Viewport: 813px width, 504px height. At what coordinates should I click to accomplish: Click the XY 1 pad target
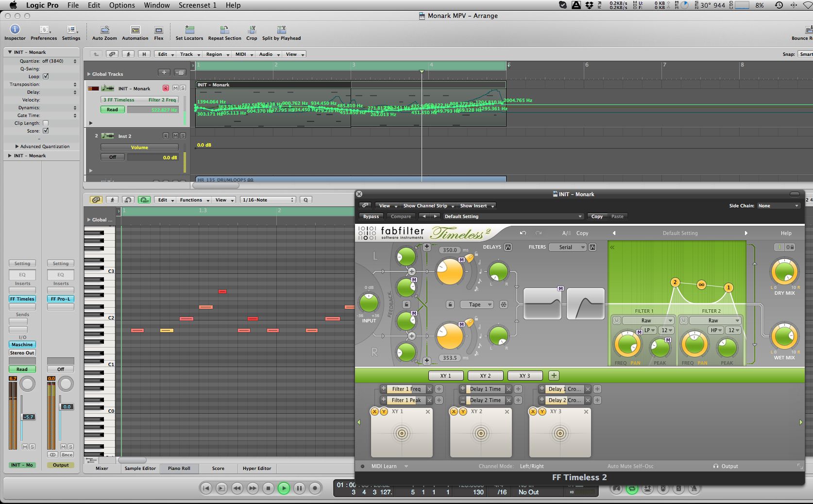point(401,434)
